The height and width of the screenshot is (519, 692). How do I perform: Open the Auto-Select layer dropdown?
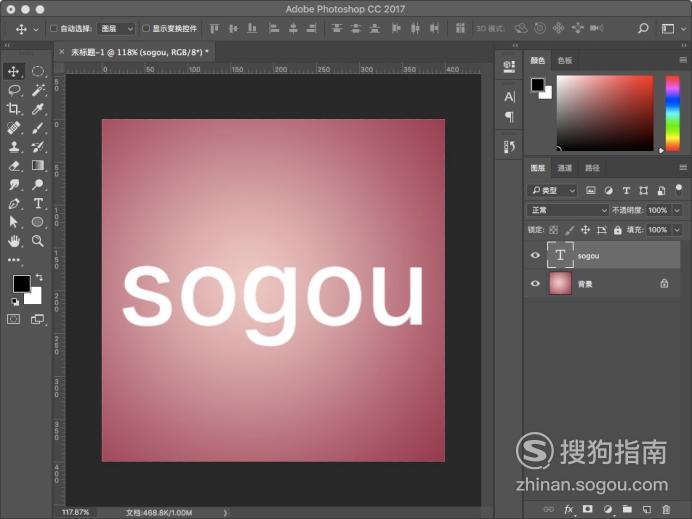[116, 29]
